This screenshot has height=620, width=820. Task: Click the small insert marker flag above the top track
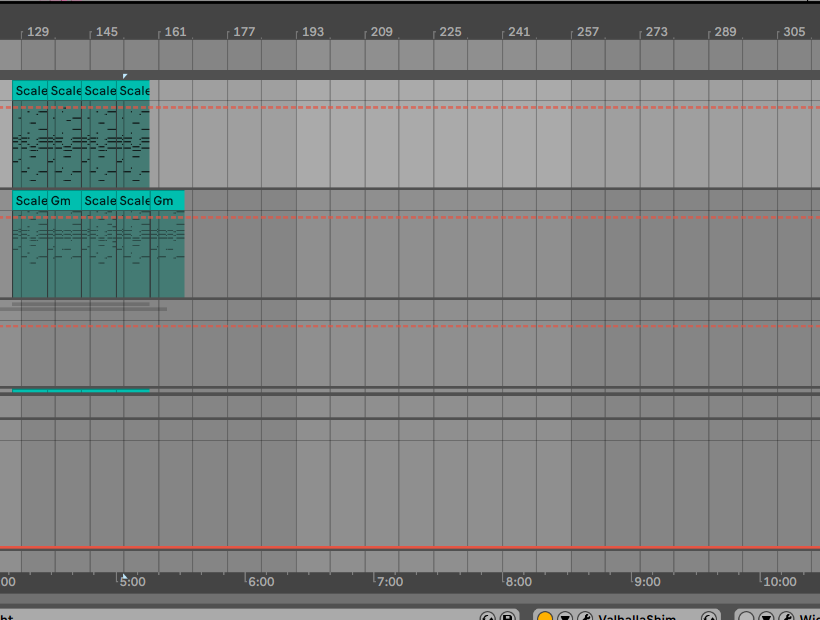(125, 76)
